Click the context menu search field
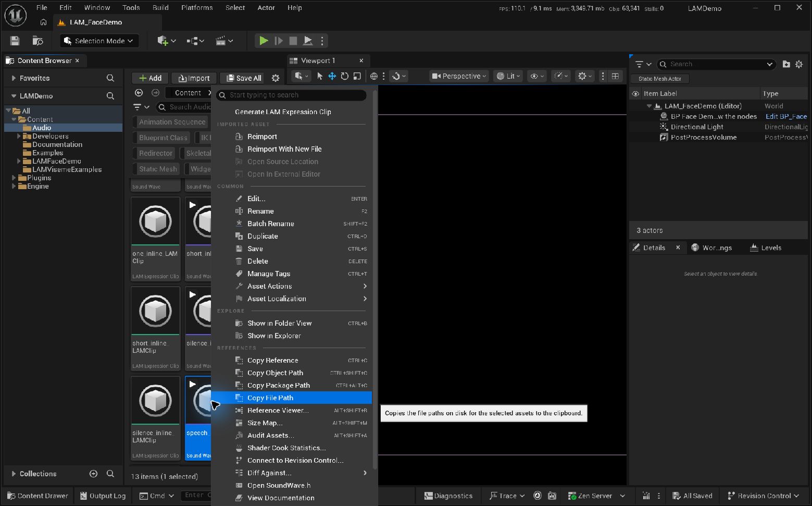812x506 pixels. point(292,95)
